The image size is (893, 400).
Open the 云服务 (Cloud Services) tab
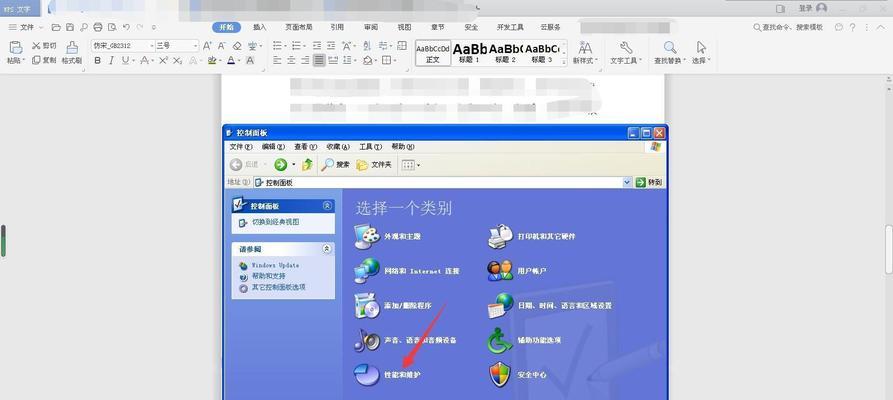550,27
